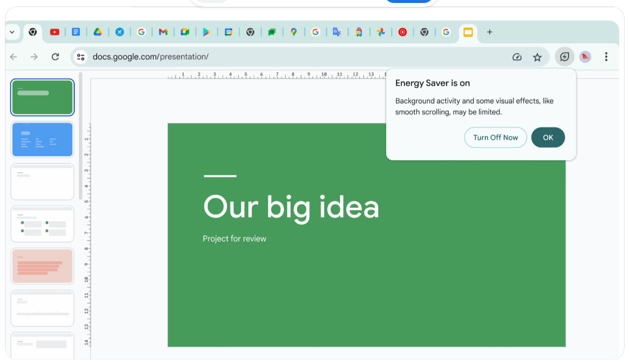Viewport: 629px width, 364px height.
Task: Click the "Our big idea" title text
Action: point(291,207)
